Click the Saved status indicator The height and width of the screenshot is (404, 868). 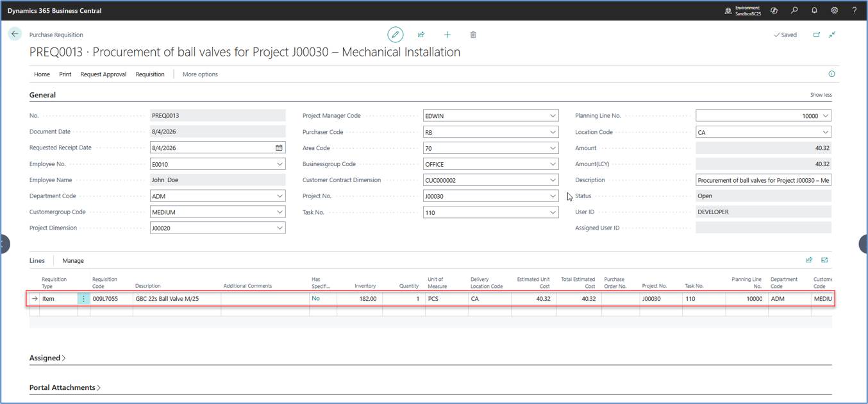click(x=785, y=35)
